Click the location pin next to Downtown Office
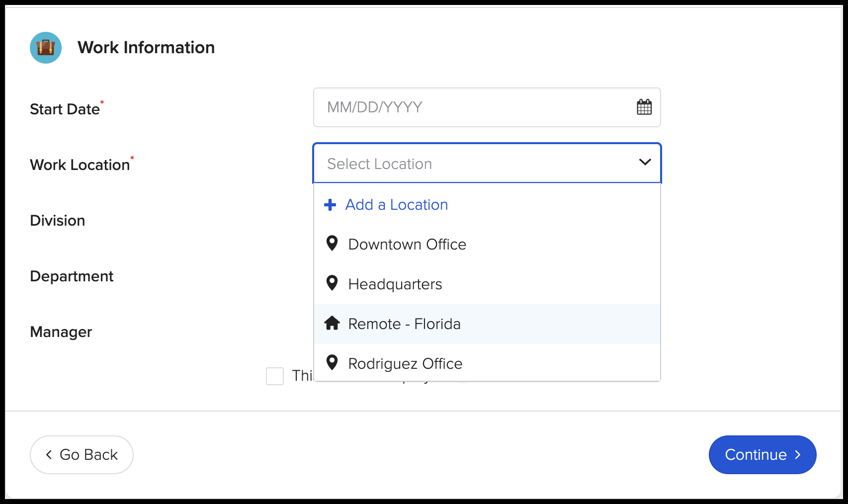 pyautogui.click(x=331, y=243)
